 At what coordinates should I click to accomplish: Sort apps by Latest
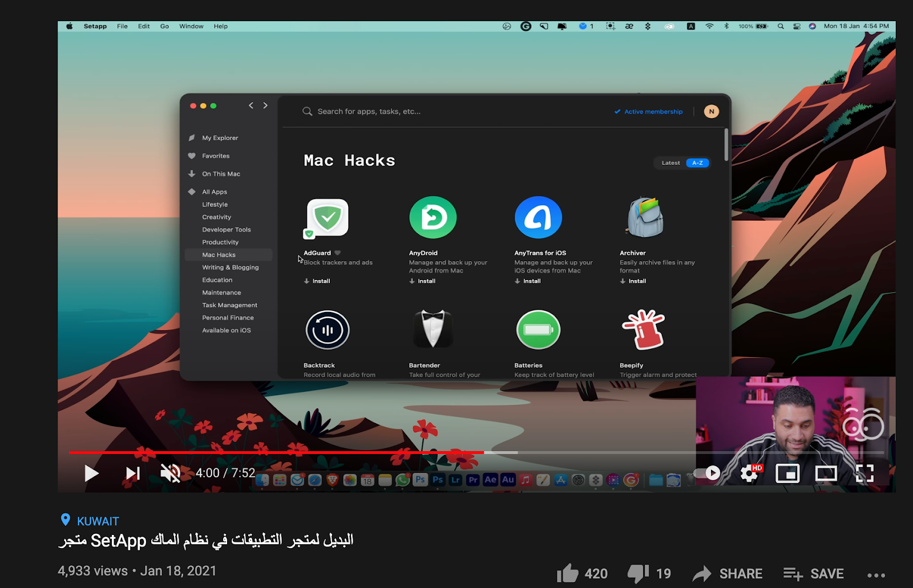pos(670,163)
